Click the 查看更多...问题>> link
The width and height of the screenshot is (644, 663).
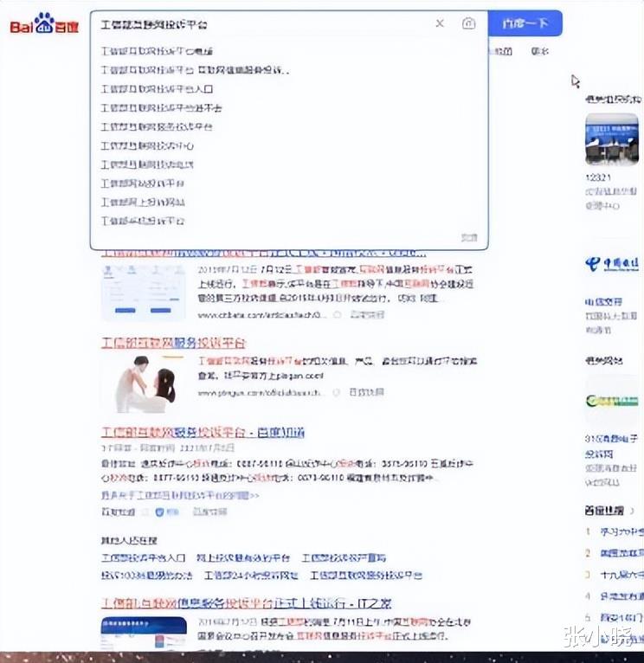[180, 495]
